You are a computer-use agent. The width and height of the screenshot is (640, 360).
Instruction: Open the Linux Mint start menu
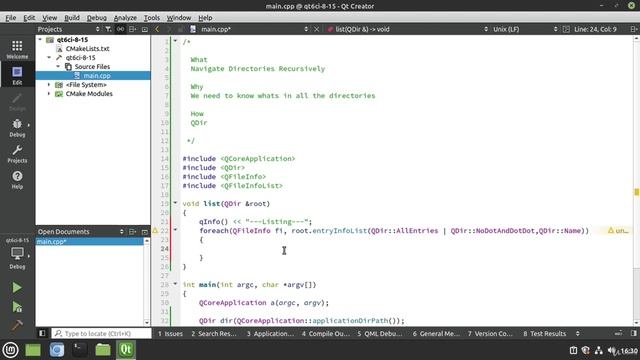11,350
